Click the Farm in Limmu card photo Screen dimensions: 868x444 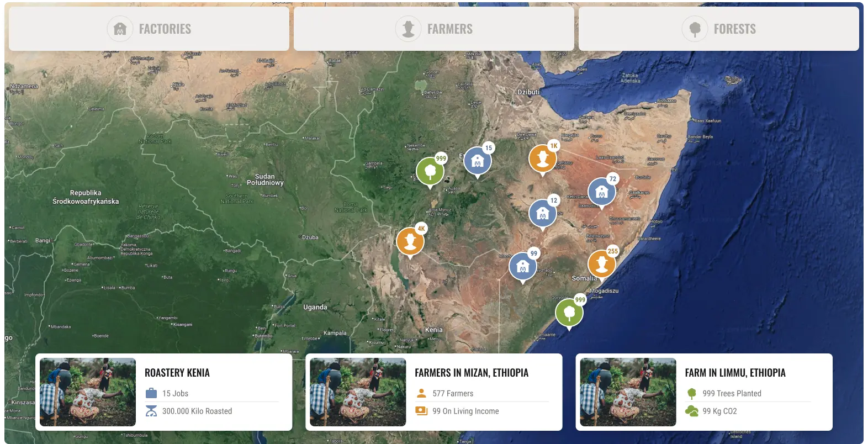coord(628,392)
